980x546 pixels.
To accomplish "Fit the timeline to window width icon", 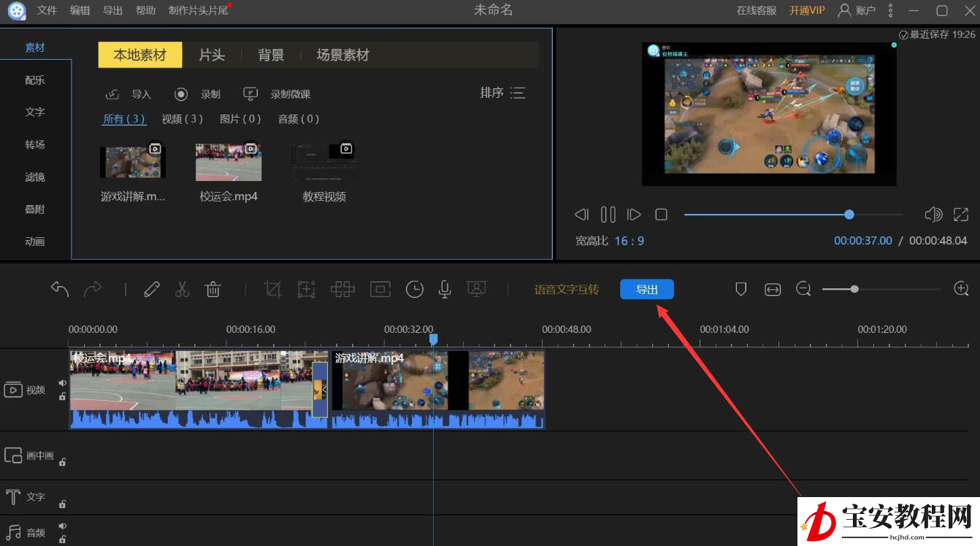I will (773, 289).
